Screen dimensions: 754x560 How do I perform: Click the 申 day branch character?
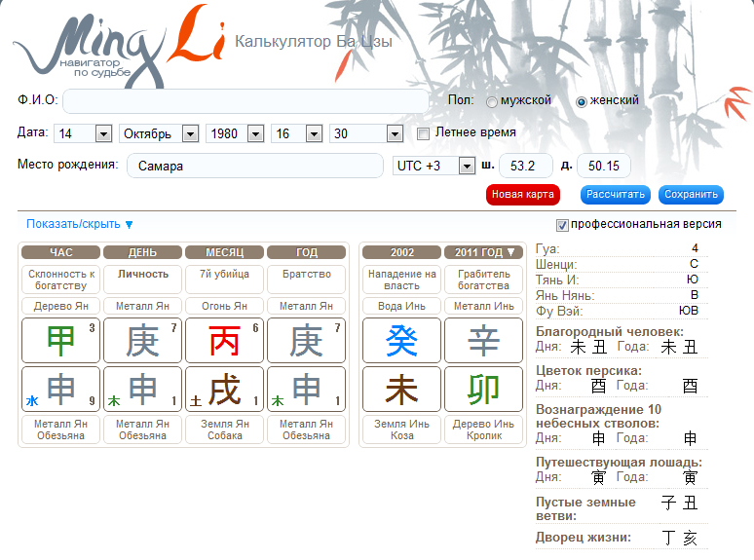(x=143, y=390)
